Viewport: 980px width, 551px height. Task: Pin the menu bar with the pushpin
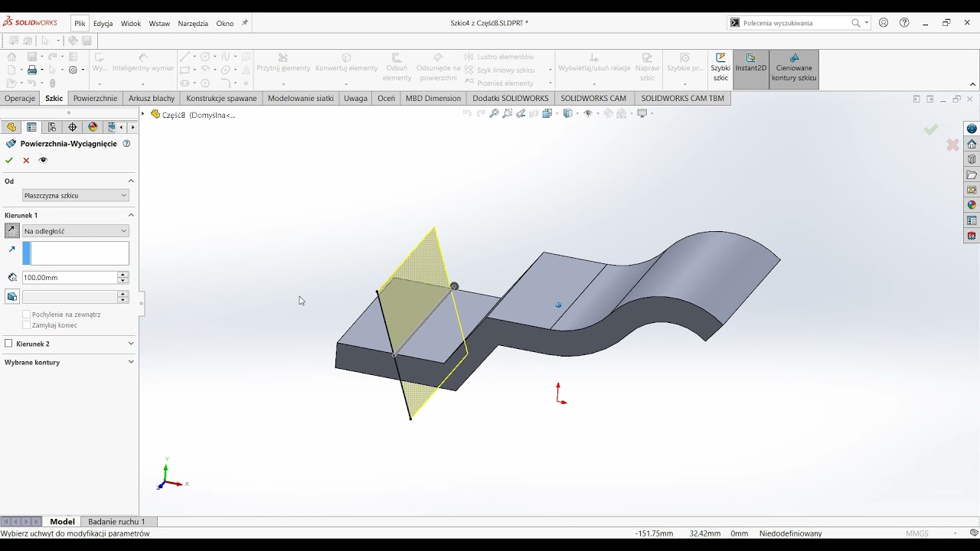245,23
